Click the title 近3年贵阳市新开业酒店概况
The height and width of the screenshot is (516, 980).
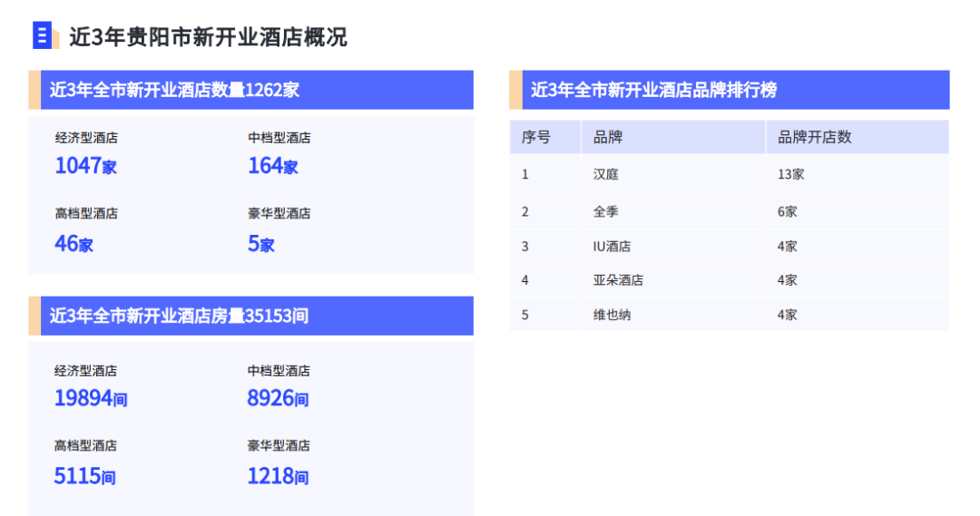click(208, 37)
